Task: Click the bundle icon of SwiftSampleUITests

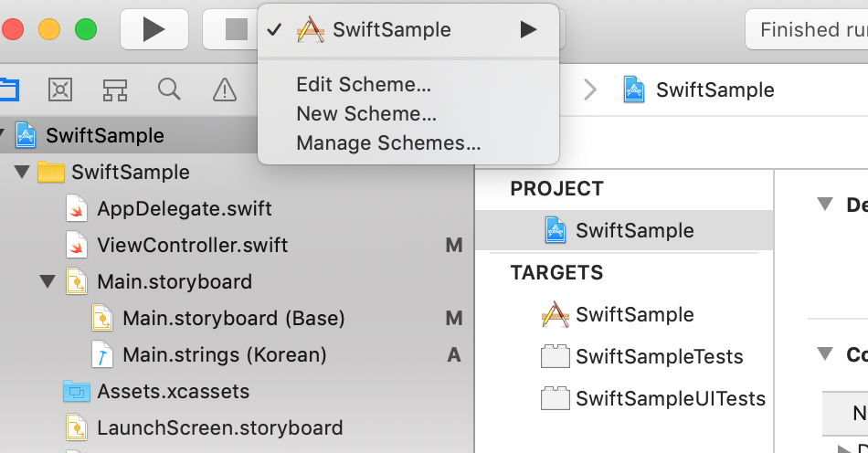Action: 556,398
